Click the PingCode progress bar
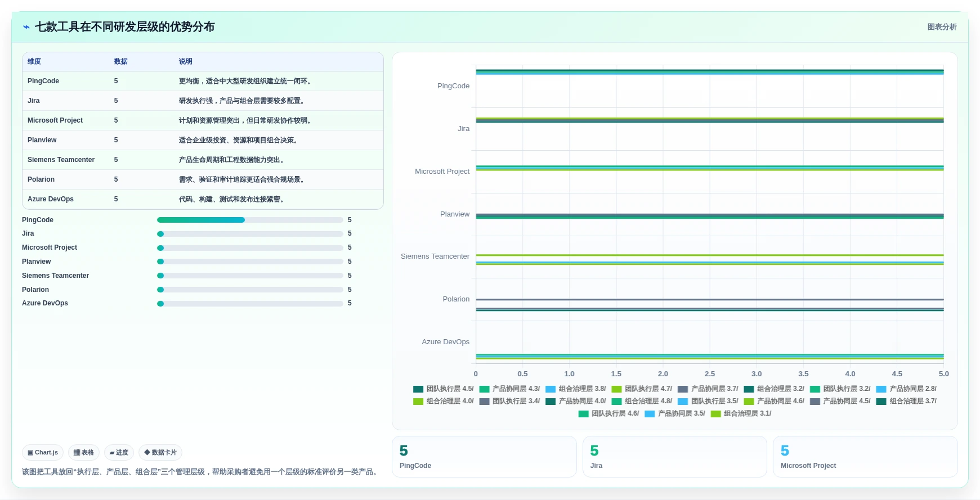Viewport: 980px width, 500px height. pyautogui.click(x=250, y=220)
